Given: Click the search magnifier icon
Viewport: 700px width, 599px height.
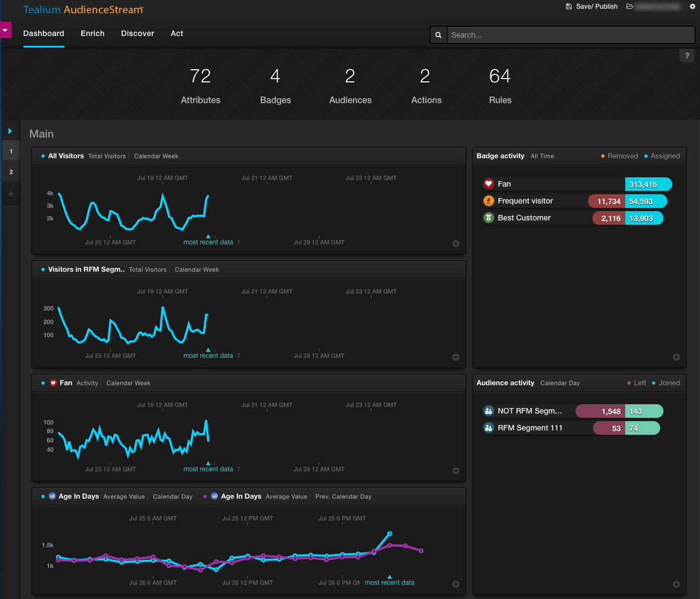Looking at the screenshot, I should [x=438, y=35].
